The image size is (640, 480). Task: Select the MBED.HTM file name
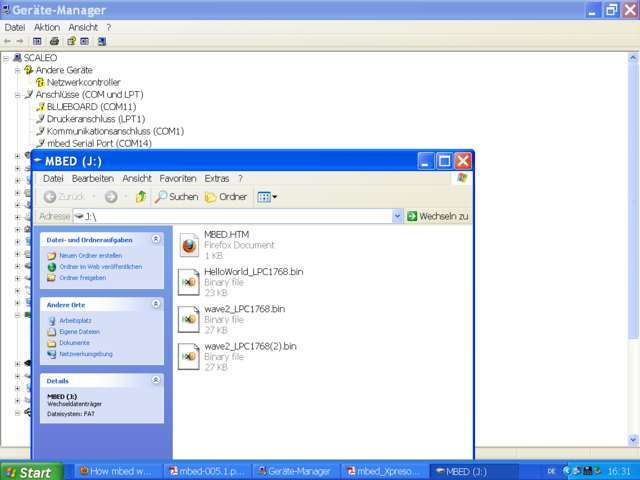point(227,234)
